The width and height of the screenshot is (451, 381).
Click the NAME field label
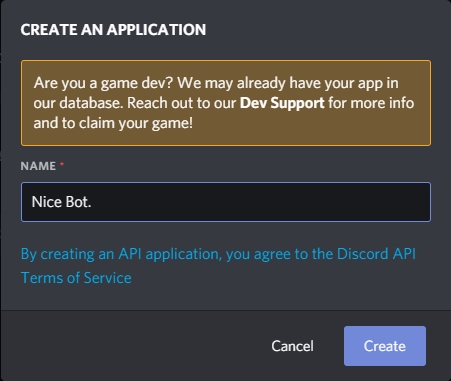(x=38, y=166)
